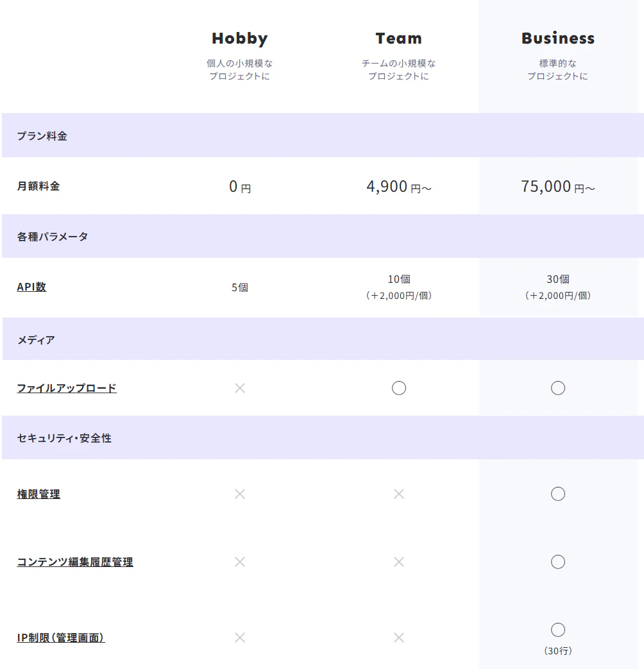The width and height of the screenshot is (644, 669).
Task: Click the circle icon for Business ファイルアップロード
Action: 558,388
